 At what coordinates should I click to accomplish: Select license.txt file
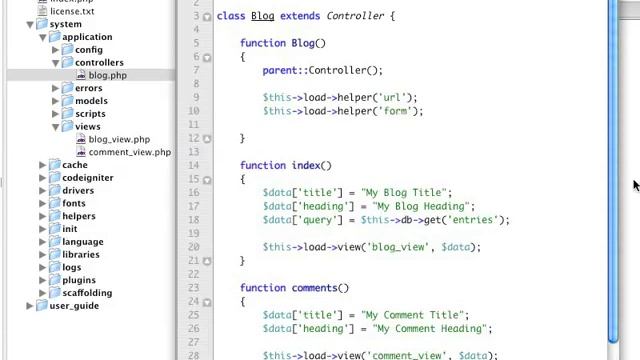click(x=72, y=11)
